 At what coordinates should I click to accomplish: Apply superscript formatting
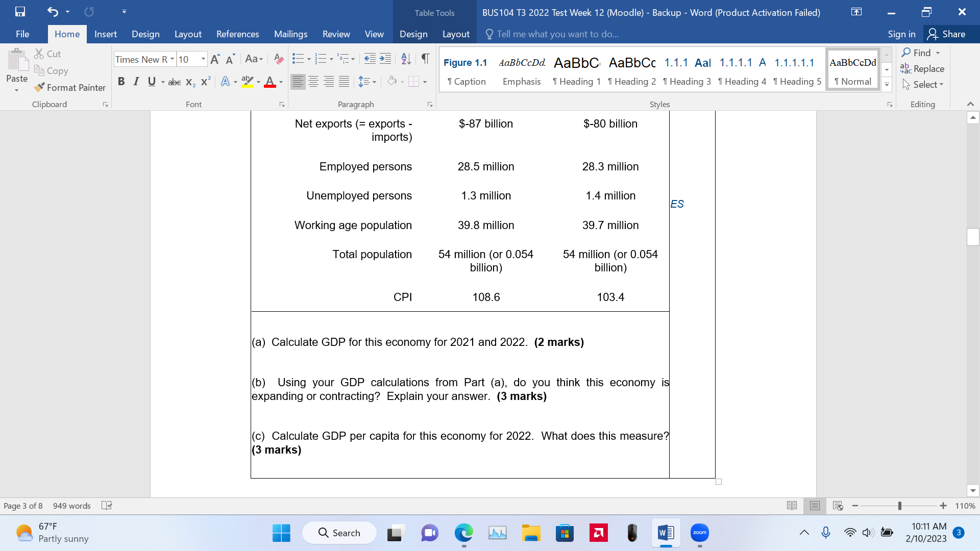point(205,82)
